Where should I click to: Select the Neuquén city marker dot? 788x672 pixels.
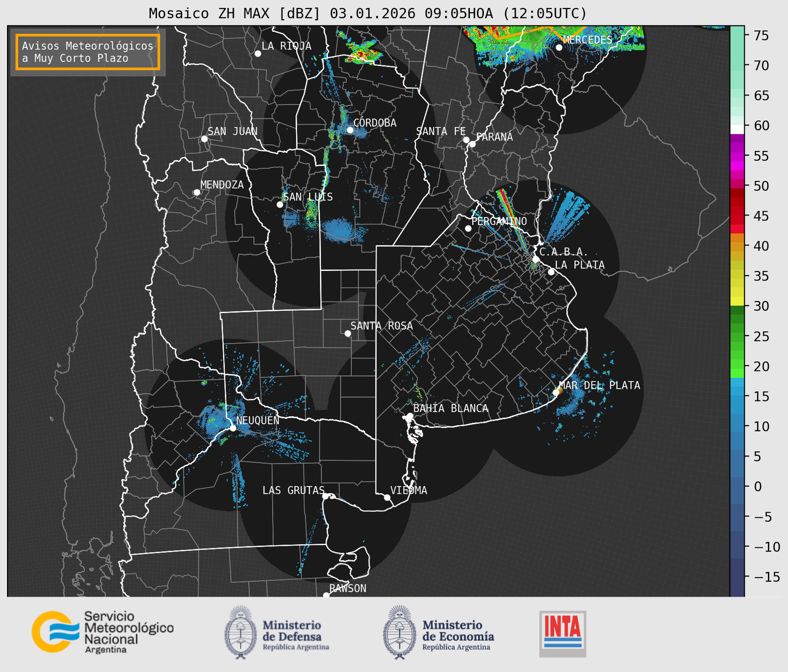(x=233, y=428)
